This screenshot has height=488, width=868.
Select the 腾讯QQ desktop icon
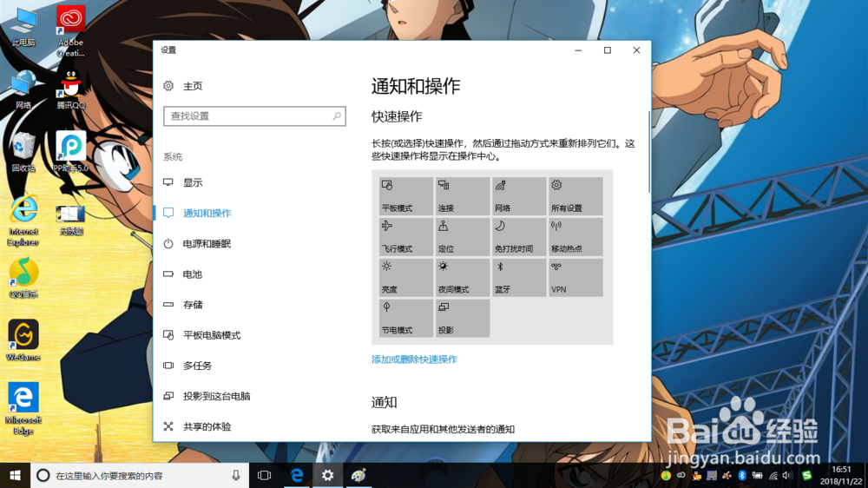[x=71, y=89]
